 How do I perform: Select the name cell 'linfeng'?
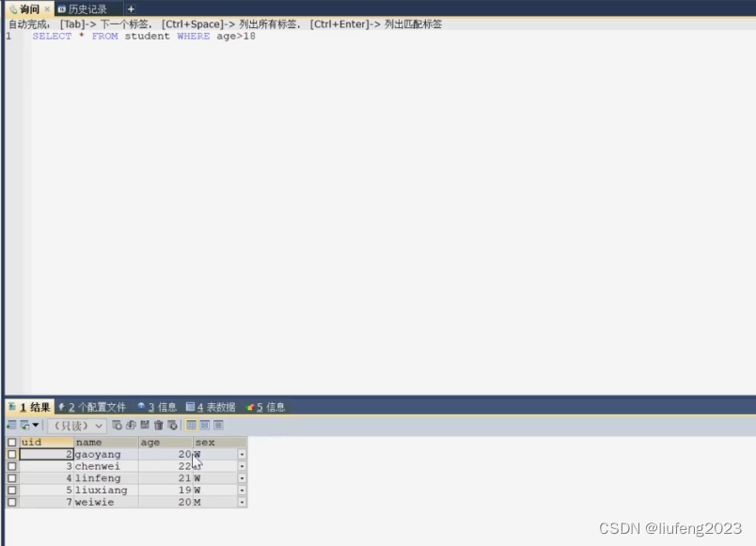pos(106,478)
